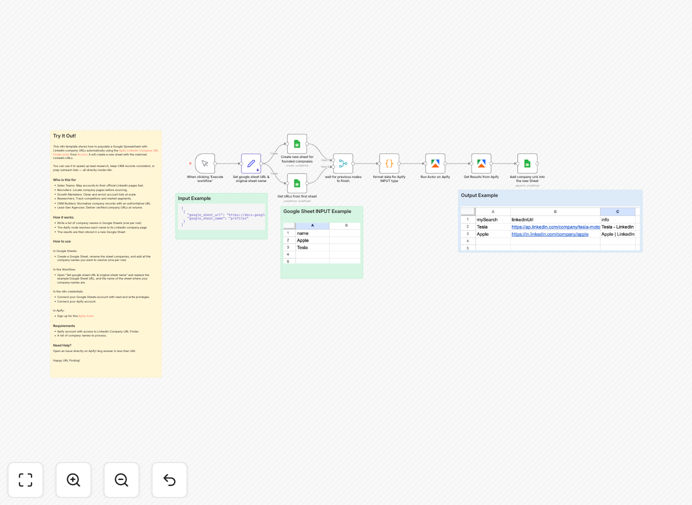Click the 'Apple' cell in Output Example
Viewport: 692px width, 505px height.
(493, 234)
